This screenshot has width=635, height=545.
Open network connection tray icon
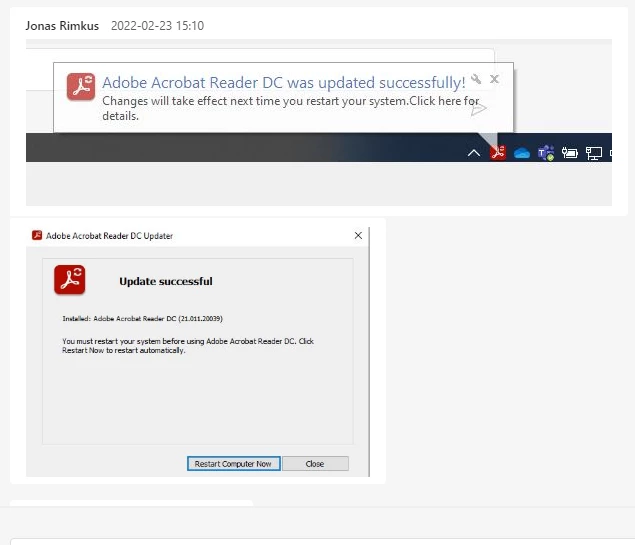594,153
